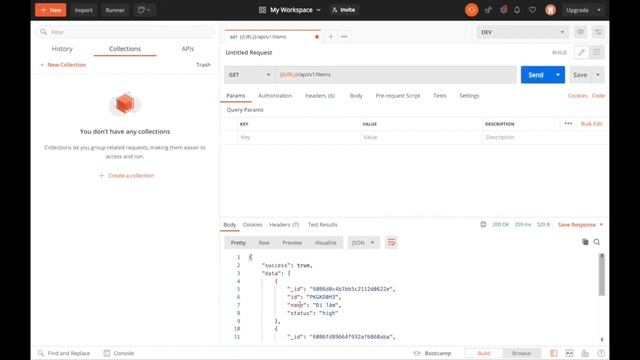Screen dimensions: 640x360
Task: Open the user avatar menu
Action: click(x=550, y=10)
